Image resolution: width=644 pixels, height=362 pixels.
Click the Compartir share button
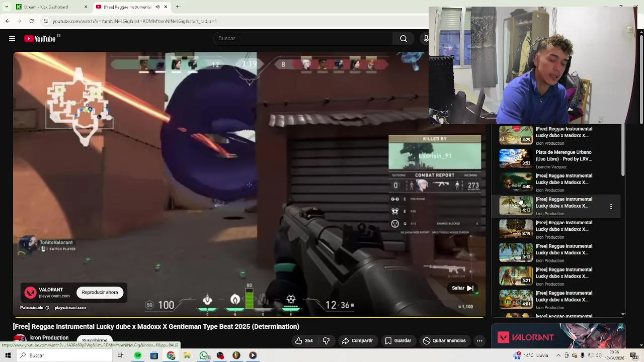[x=358, y=341]
